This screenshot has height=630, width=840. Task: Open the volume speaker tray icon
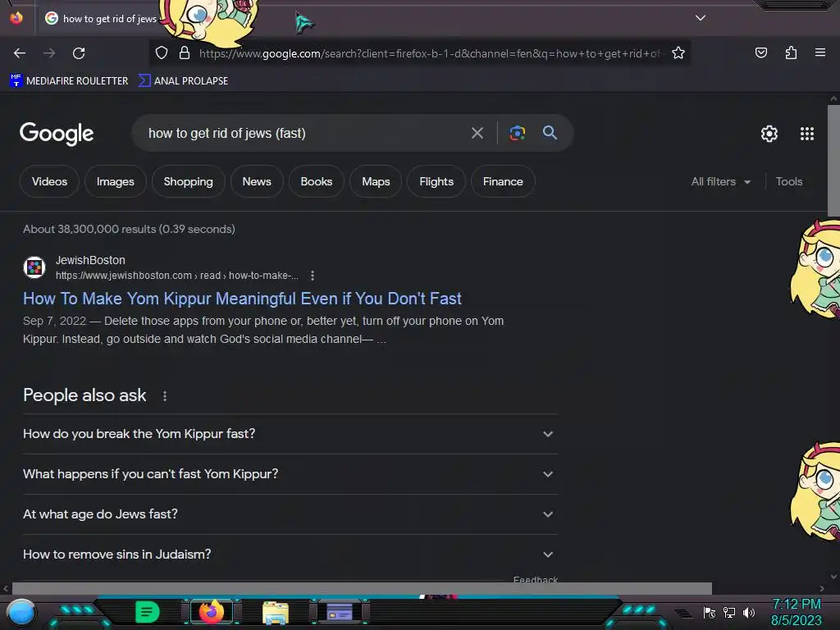748,613
